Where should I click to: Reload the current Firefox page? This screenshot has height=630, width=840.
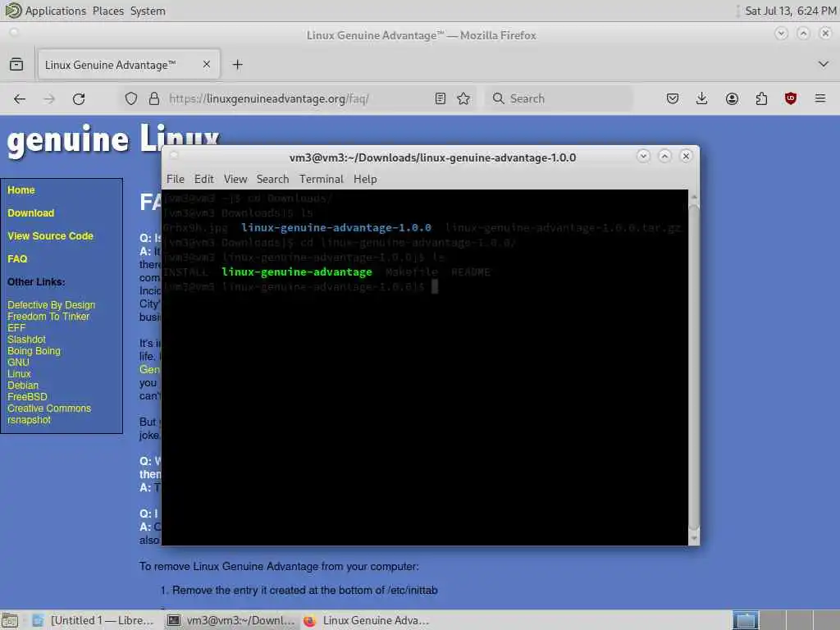(x=79, y=98)
